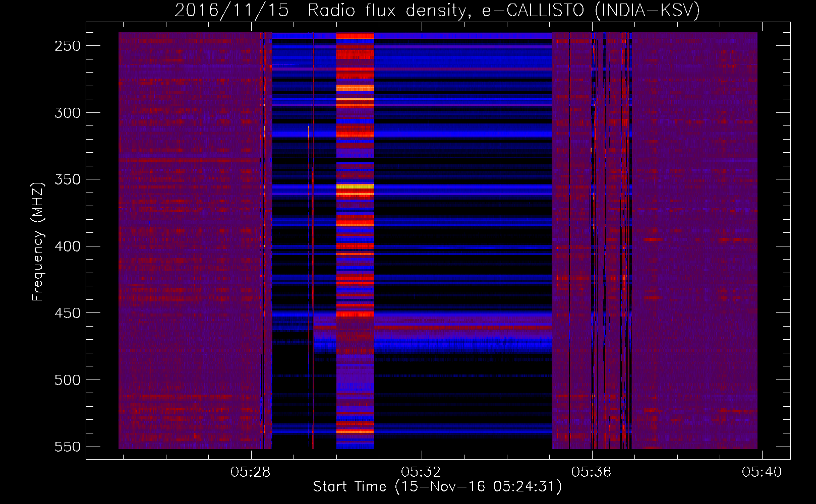Click the 05:36 time tick label

point(592,472)
